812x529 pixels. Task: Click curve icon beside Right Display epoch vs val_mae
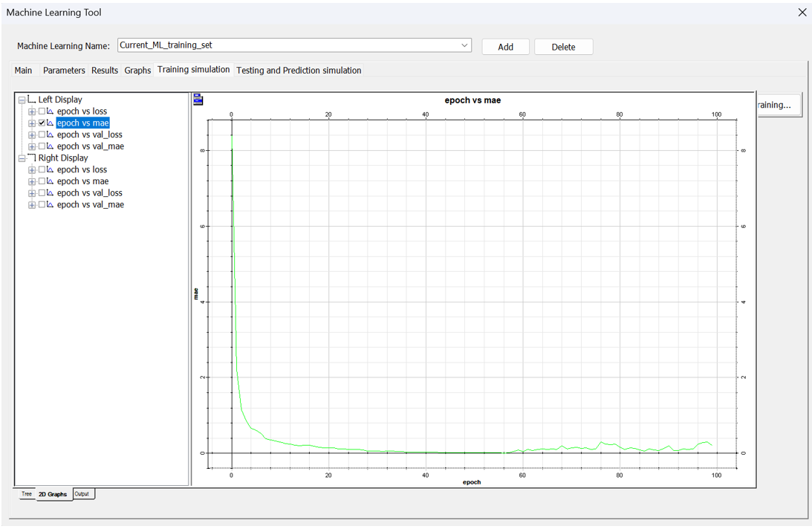(x=51, y=204)
